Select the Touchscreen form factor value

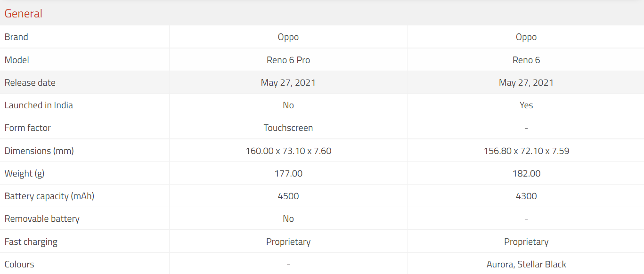click(x=288, y=128)
